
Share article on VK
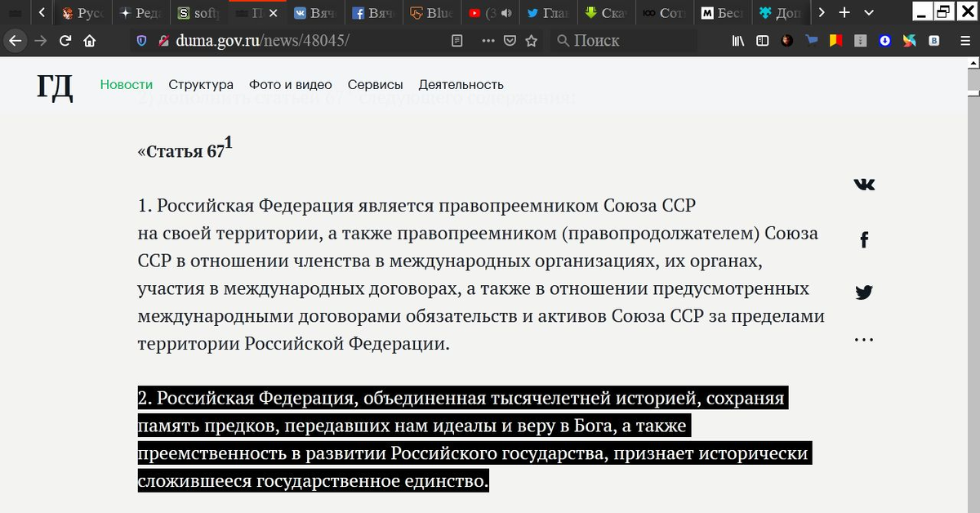tap(864, 184)
